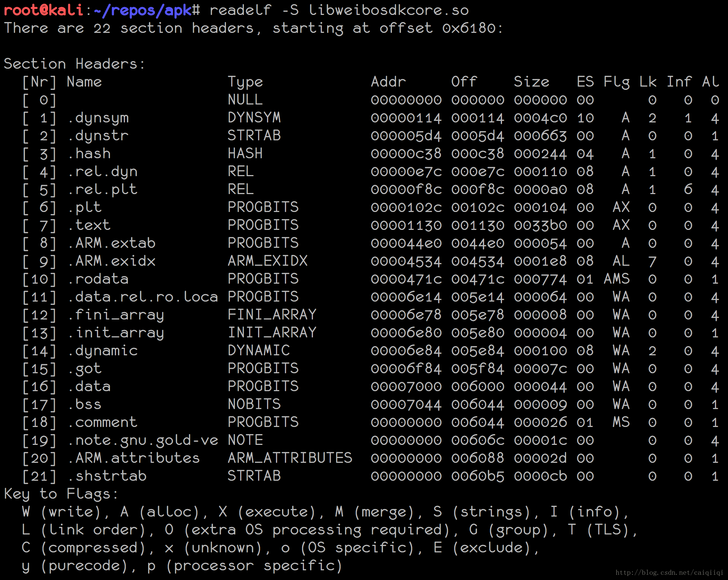Select the ~/repos/apk path in prompt
This screenshot has width=728, height=580.
pyautogui.click(x=143, y=11)
